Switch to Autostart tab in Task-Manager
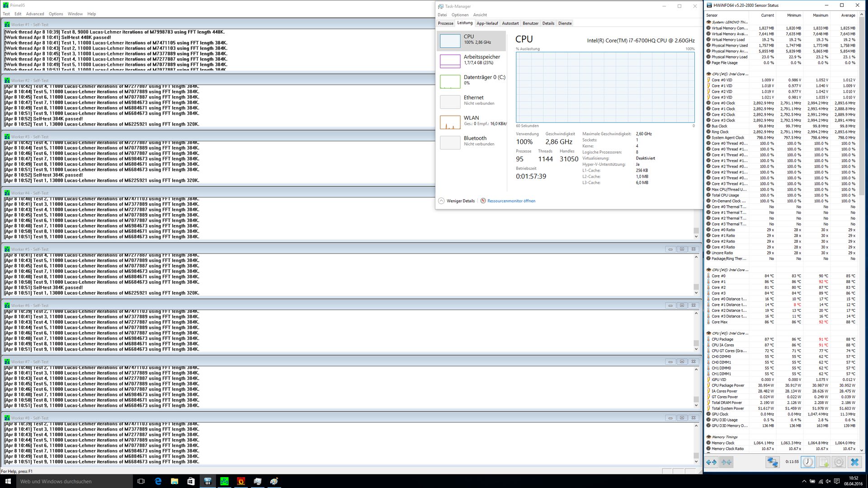868x488 pixels. [x=510, y=23]
